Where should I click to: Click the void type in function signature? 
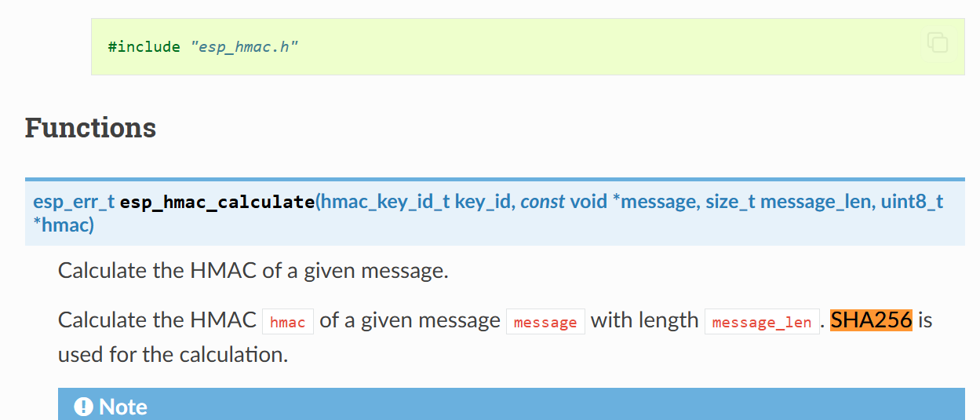pos(588,202)
